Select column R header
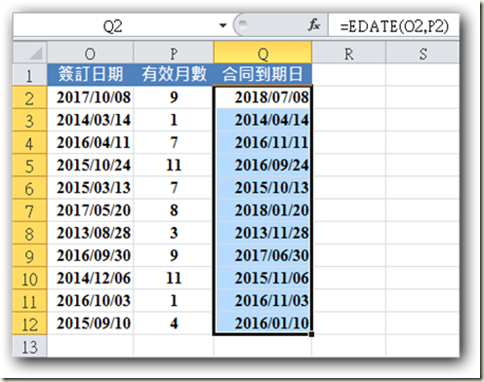This screenshot has width=484, height=382. (349, 53)
